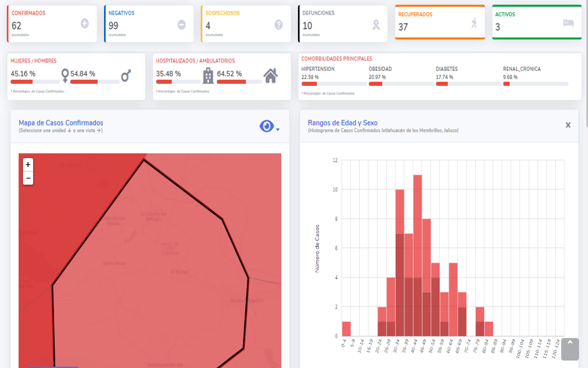The width and height of the screenshot is (588, 368).
Task: Click the plus icon in Confirmados card
Action: click(x=85, y=24)
